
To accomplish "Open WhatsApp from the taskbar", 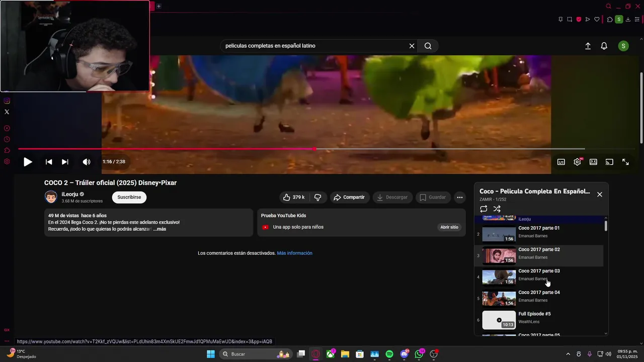I will coord(419,354).
